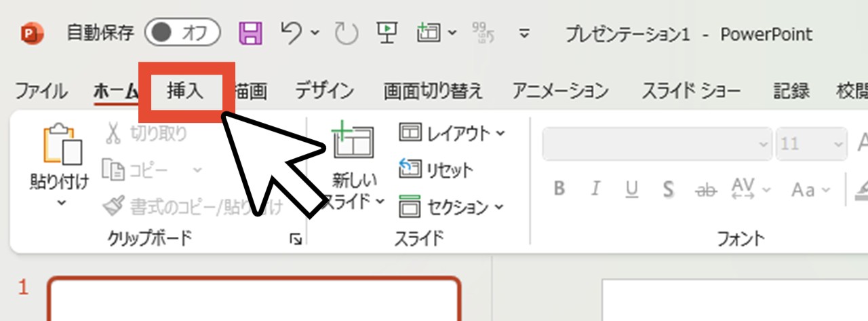
Task: Toggle text Shadow (S) formatting
Action: click(669, 189)
